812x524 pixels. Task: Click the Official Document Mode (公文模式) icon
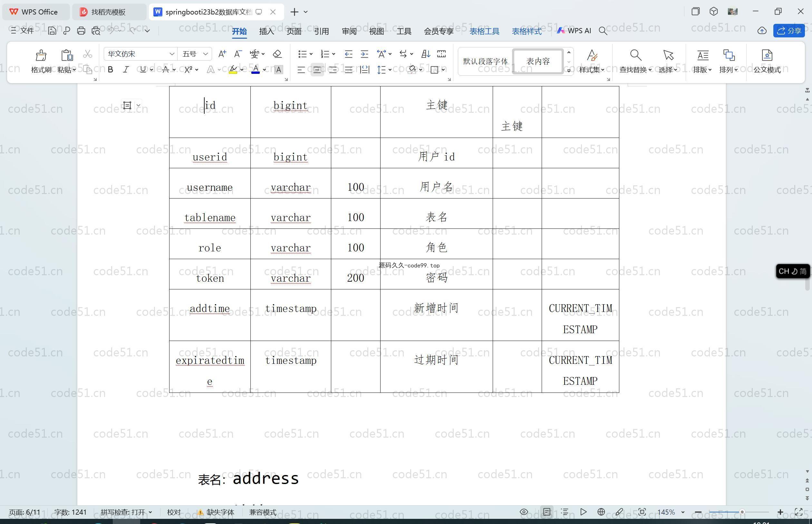(x=767, y=55)
